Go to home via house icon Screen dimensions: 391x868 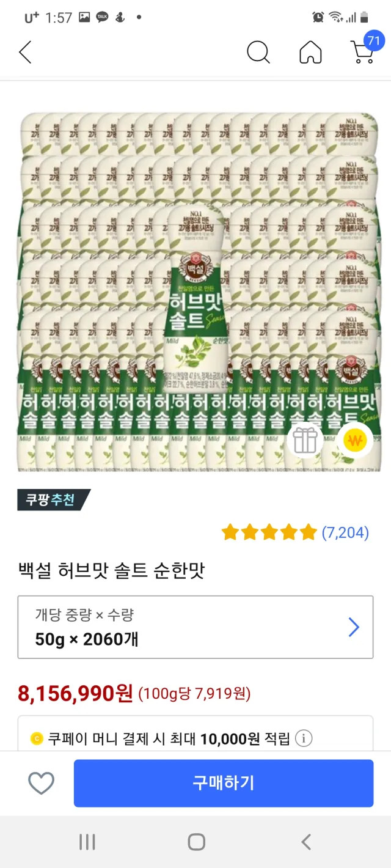(310, 53)
